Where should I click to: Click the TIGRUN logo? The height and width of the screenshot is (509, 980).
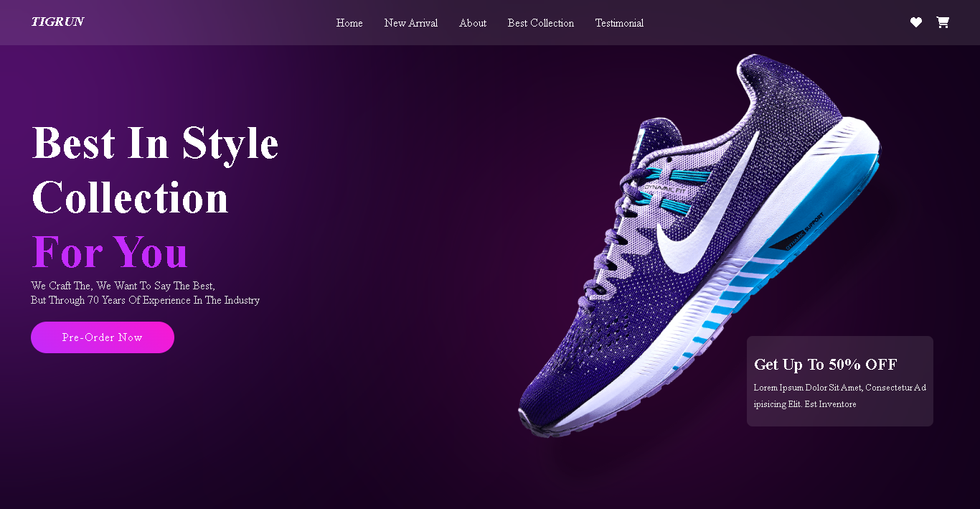(57, 22)
